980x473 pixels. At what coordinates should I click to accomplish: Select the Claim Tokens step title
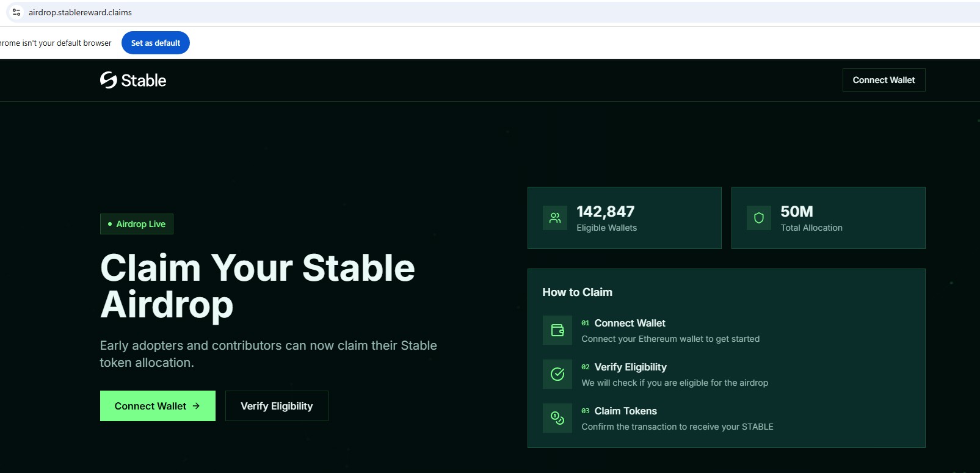(x=625, y=411)
